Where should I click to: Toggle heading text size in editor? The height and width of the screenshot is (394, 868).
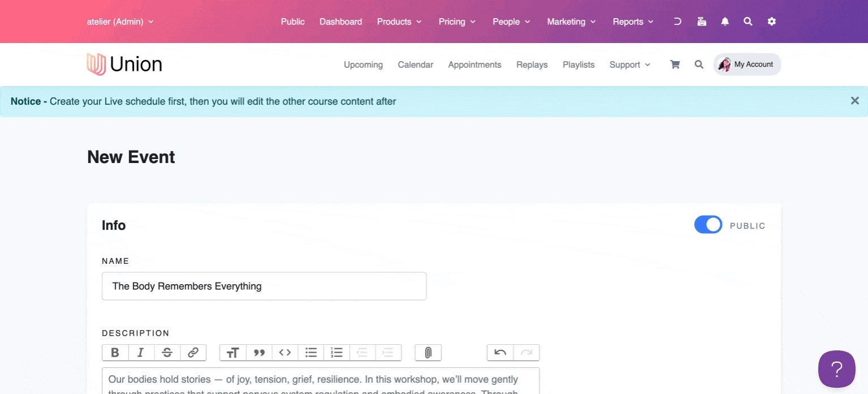coord(233,353)
